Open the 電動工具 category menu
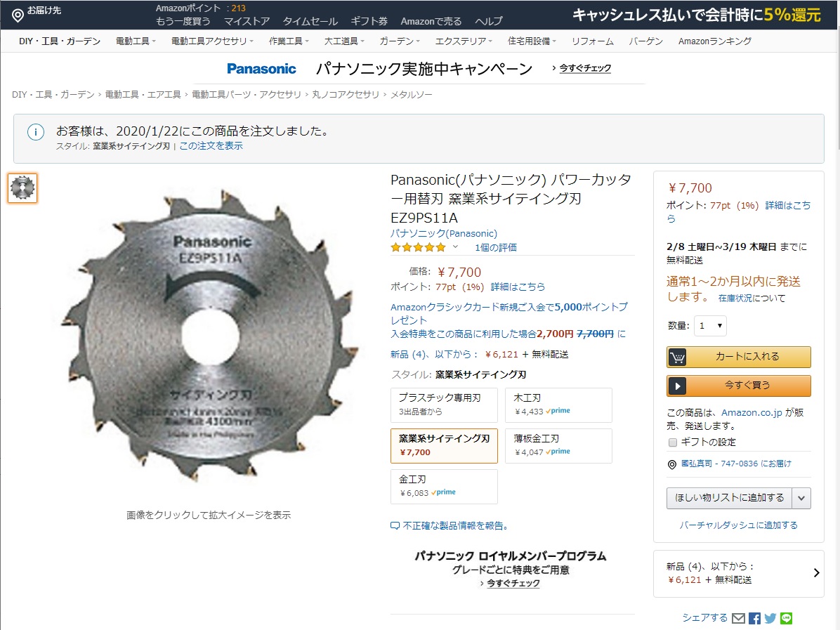 (x=136, y=41)
